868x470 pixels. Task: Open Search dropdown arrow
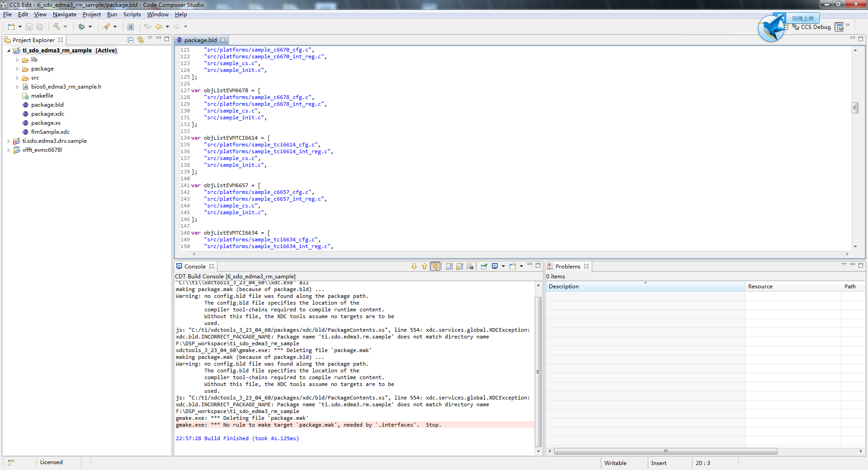[115, 27]
